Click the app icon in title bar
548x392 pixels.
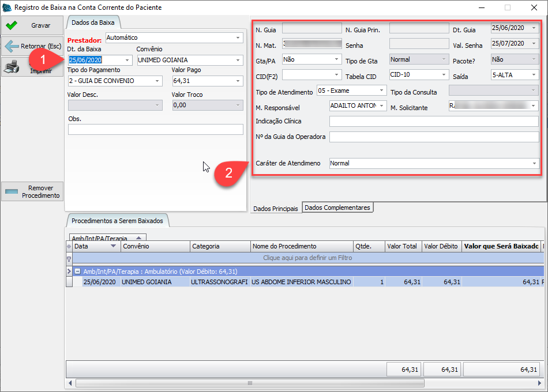(x=7, y=7)
